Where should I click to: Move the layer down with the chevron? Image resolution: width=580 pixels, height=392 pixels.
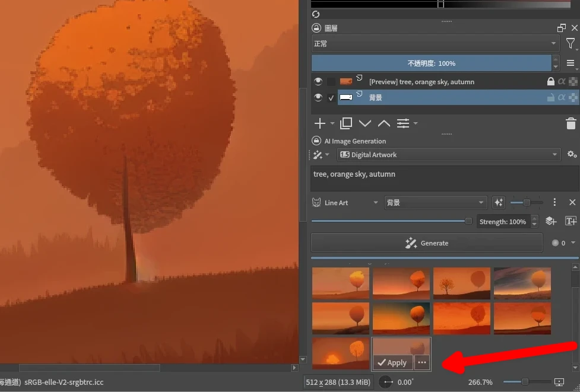click(x=365, y=123)
